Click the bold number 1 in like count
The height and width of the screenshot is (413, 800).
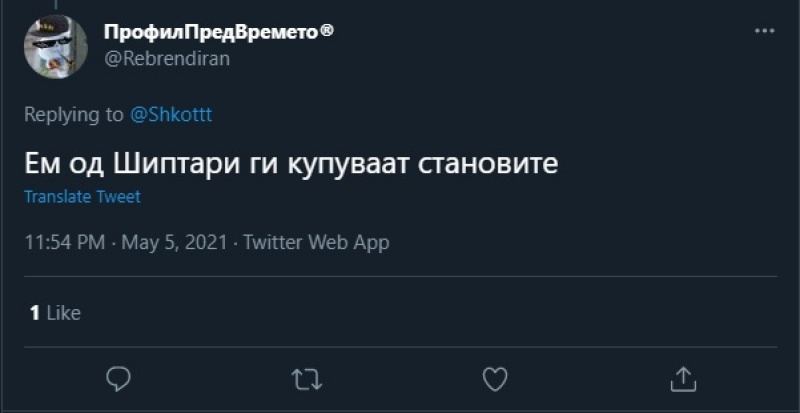(x=34, y=313)
